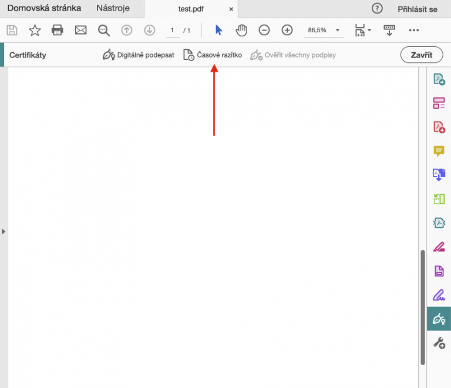Zoom out with the minus button
Image resolution: width=451 pixels, height=388 pixels.
[x=264, y=30]
